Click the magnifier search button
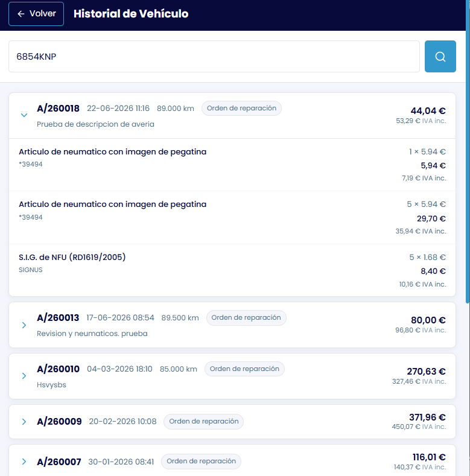470x476 pixels. [440, 57]
